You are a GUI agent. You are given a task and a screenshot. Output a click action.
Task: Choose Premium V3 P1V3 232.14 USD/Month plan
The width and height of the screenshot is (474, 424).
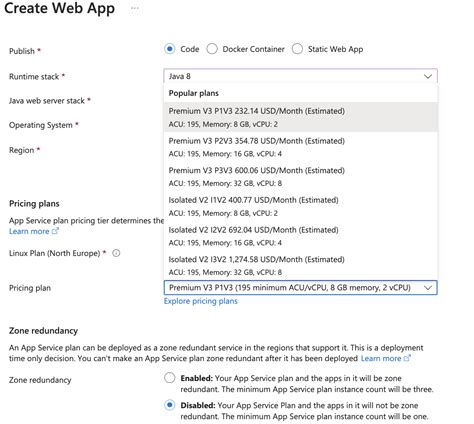coord(300,117)
